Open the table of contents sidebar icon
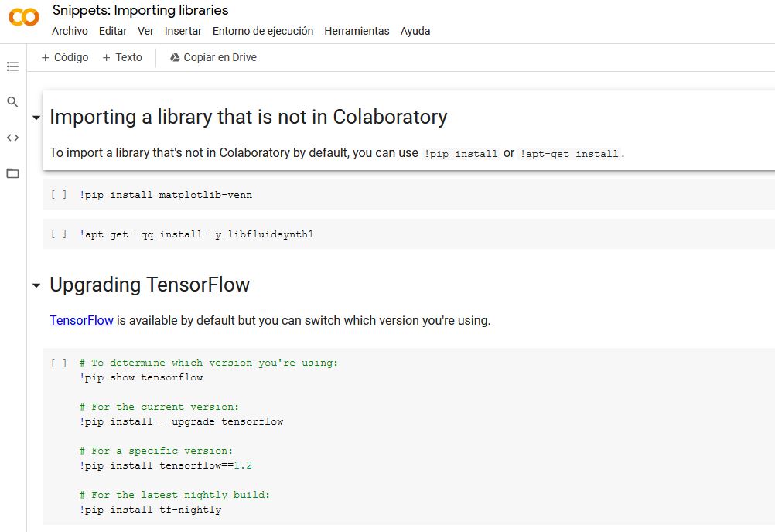The height and width of the screenshot is (532, 775). pos(12,67)
